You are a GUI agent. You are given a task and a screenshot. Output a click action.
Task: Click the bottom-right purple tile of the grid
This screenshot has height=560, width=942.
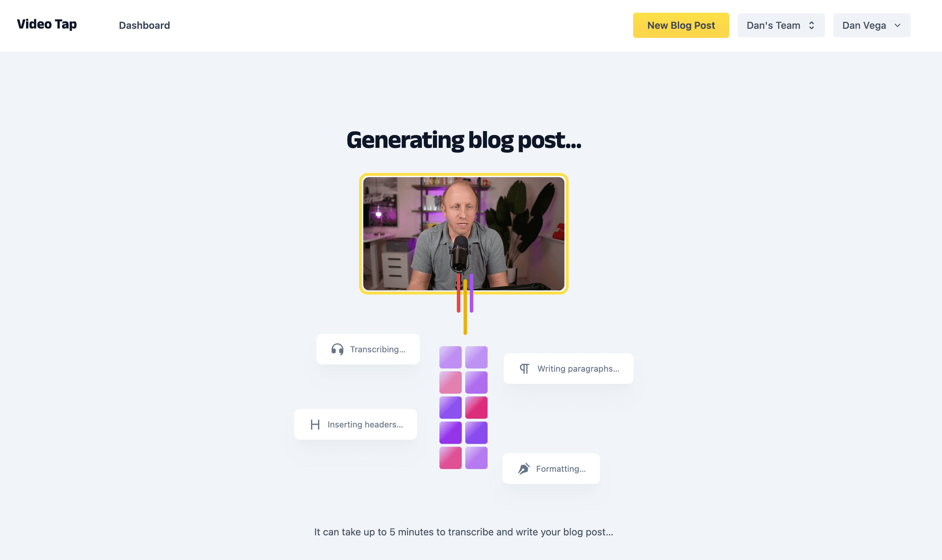tap(477, 457)
